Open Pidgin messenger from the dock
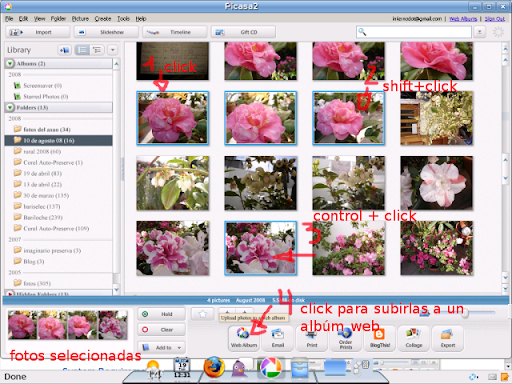Screen dimensions: 512x384 [x=239, y=368]
